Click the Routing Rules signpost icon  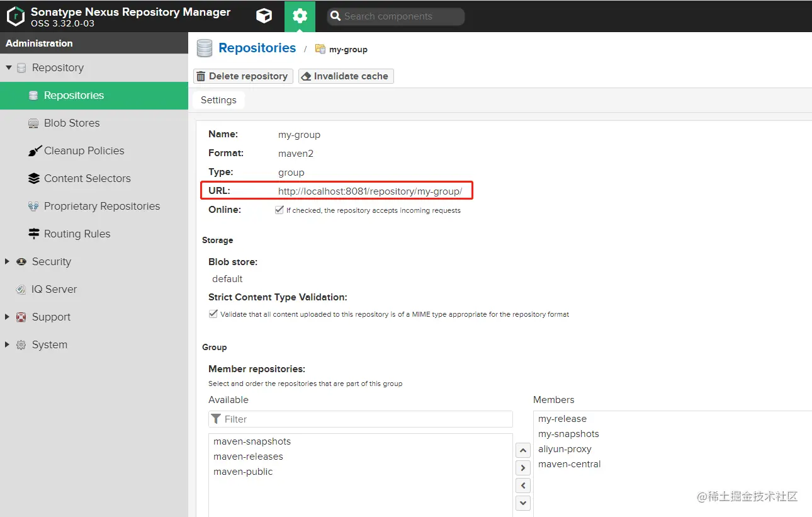34,234
